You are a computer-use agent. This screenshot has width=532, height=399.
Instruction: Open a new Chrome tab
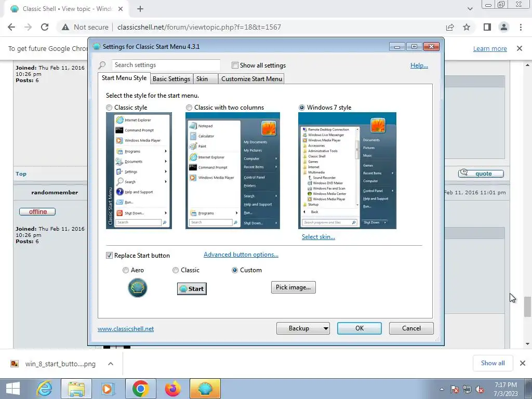[x=140, y=9]
